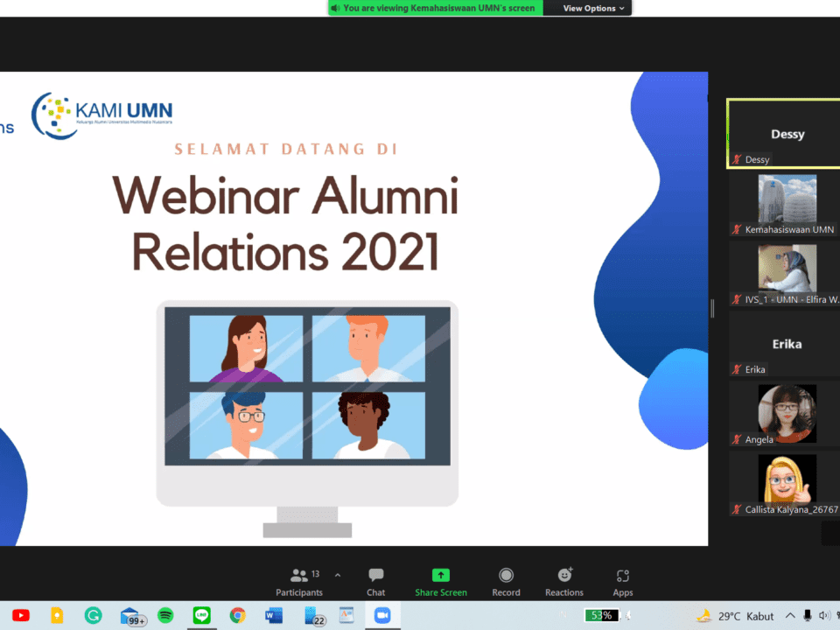Open the Zoom Apps panel

click(623, 582)
